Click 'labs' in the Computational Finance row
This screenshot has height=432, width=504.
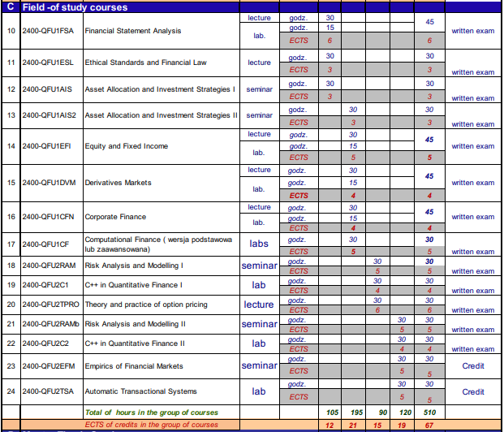pos(259,244)
